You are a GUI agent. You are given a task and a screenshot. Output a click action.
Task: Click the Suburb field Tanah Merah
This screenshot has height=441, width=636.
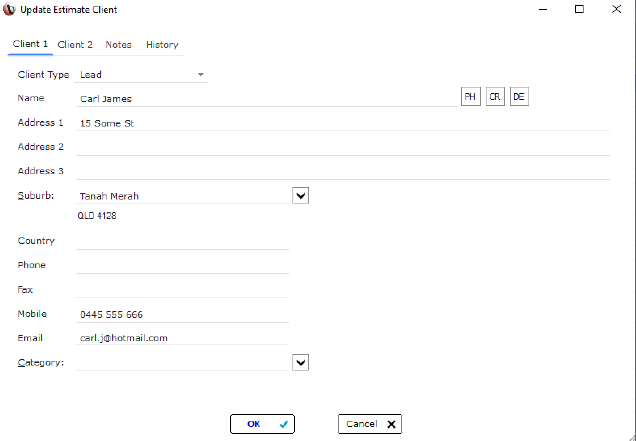click(183, 196)
